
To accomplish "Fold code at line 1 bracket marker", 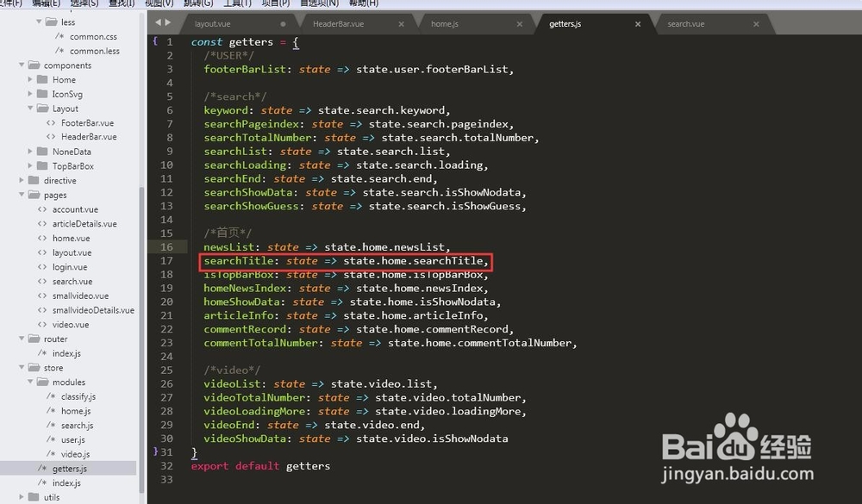I will [155, 40].
